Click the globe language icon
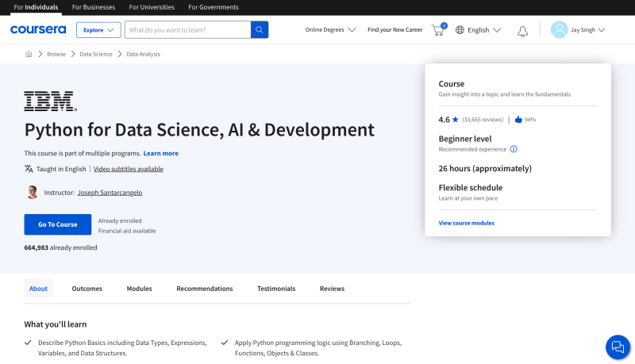Viewport: 635px width, 364px height. (460, 30)
